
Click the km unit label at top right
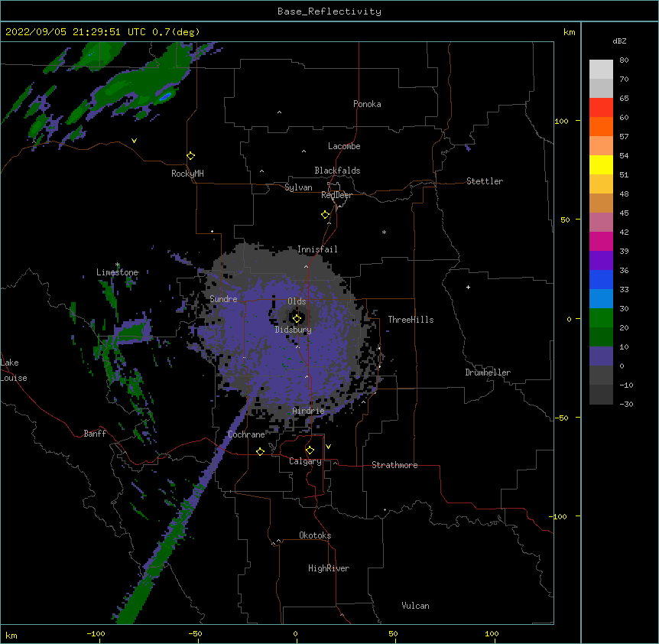pyautogui.click(x=569, y=32)
